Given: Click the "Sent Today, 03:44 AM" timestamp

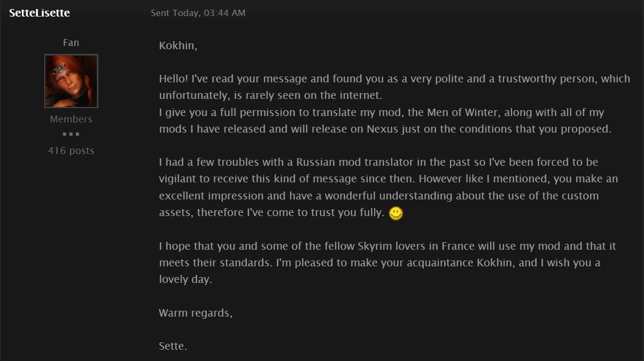Looking at the screenshot, I should click(198, 13).
